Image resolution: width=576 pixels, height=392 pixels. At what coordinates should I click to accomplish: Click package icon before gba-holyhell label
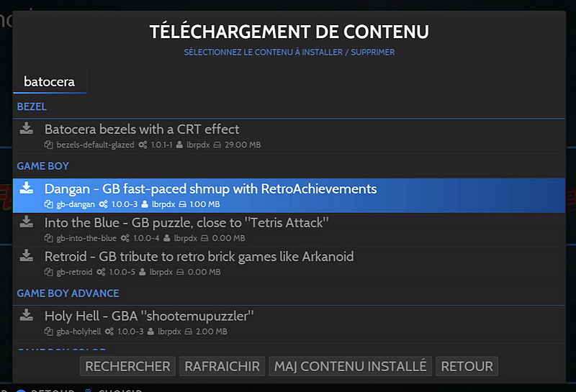[48, 332]
